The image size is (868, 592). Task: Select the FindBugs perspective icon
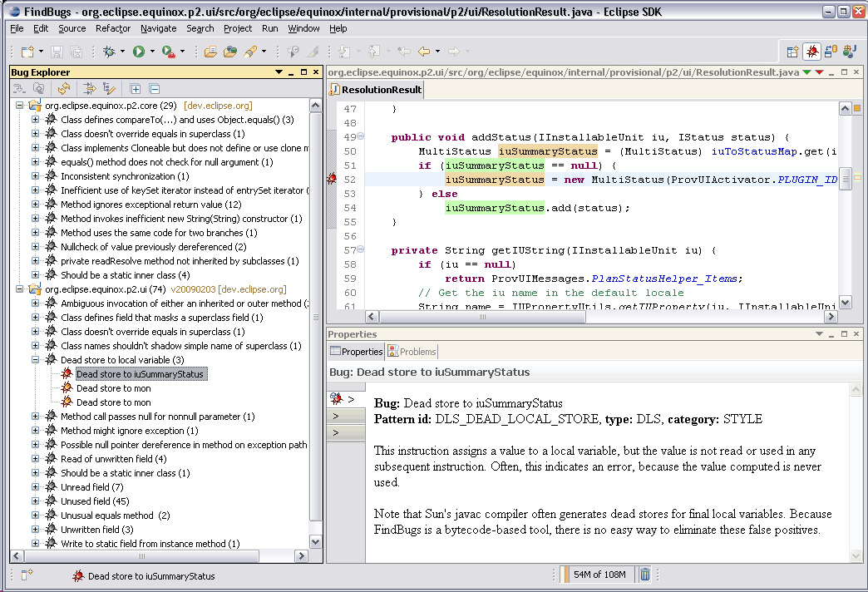click(x=811, y=52)
